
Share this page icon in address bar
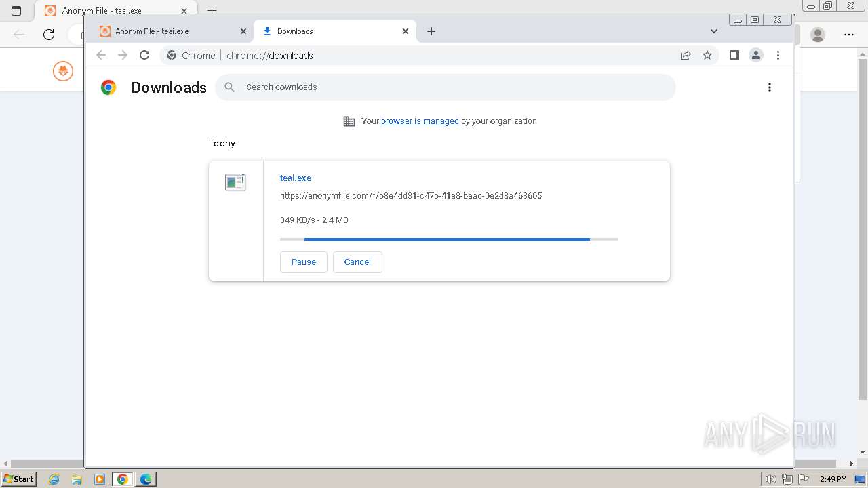[x=686, y=56]
